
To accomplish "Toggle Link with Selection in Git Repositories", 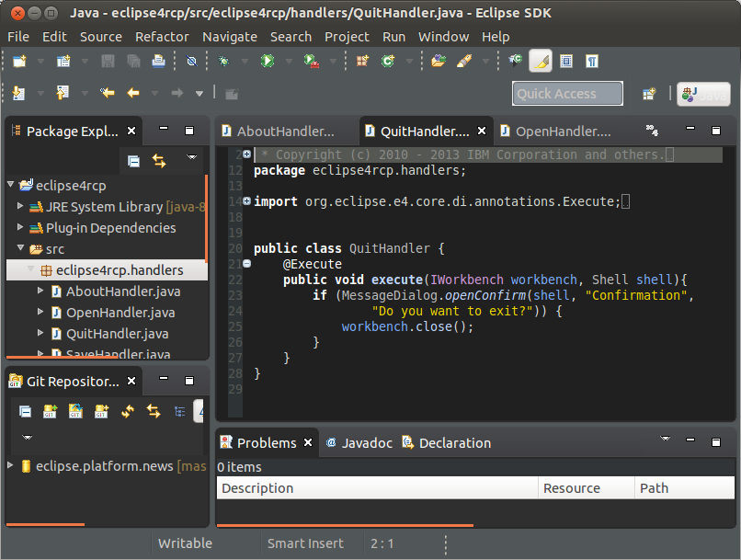I will pyautogui.click(x=154, y=412).
